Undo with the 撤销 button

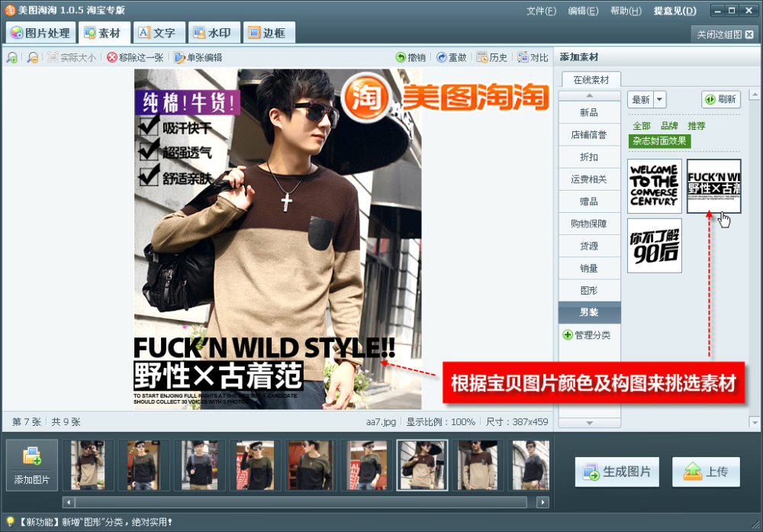(x=410, y=57)
